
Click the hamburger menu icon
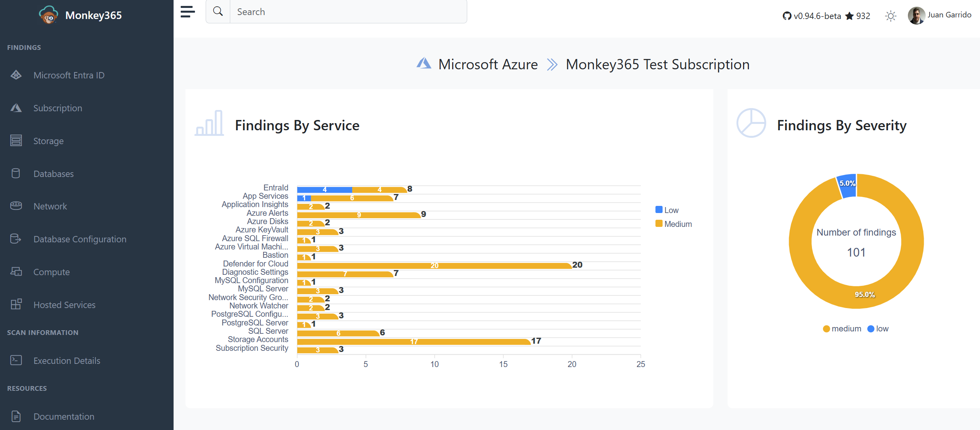pos(187,11)
